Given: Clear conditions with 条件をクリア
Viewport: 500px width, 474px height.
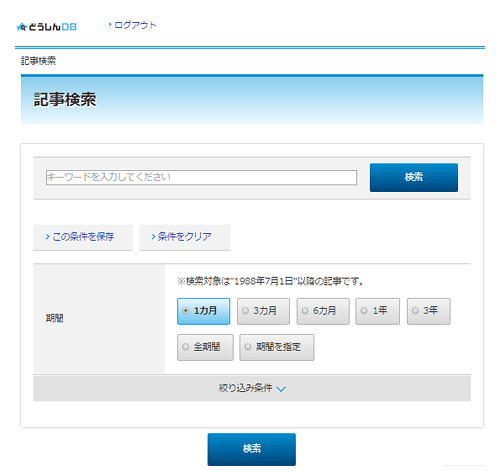Looking at the screenshot, I should click(x=185, y=237).
